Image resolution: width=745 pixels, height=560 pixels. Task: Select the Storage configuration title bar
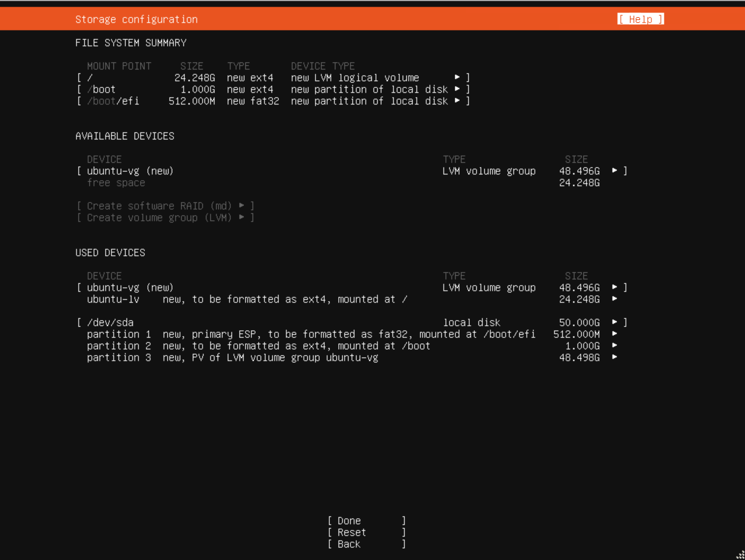(x=137, y=19)
